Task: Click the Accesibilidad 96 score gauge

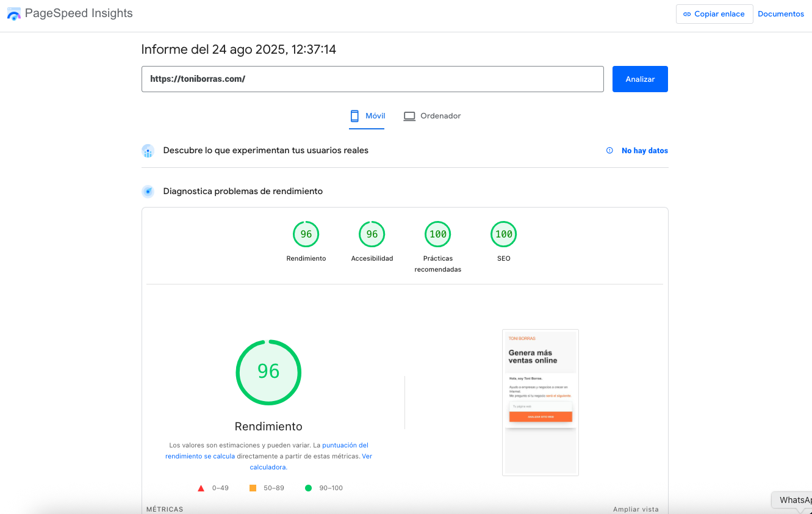Action: pos(372,234)
